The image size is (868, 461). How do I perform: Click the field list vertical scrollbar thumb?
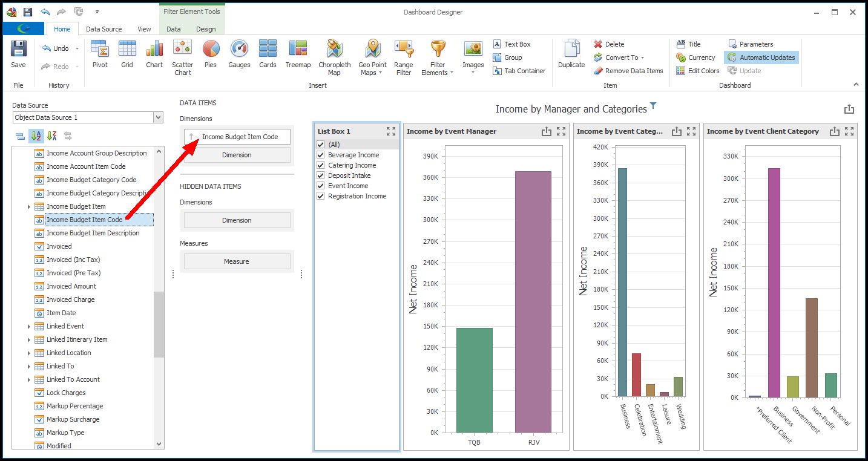(159, 324)
